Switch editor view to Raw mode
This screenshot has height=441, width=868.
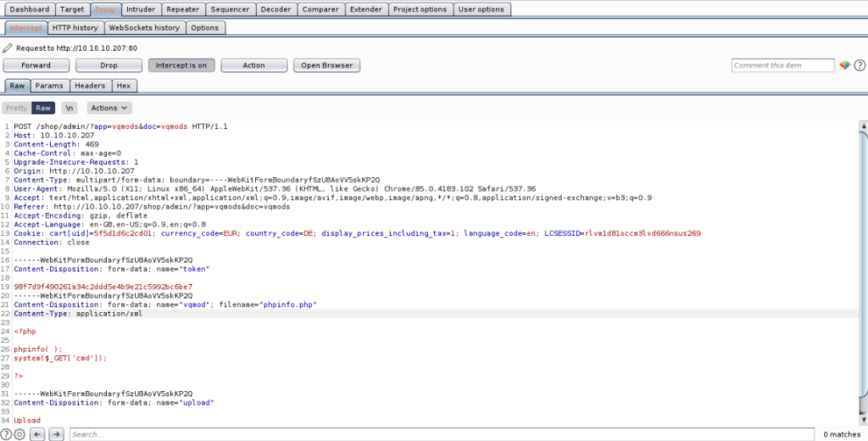point(43,108)
